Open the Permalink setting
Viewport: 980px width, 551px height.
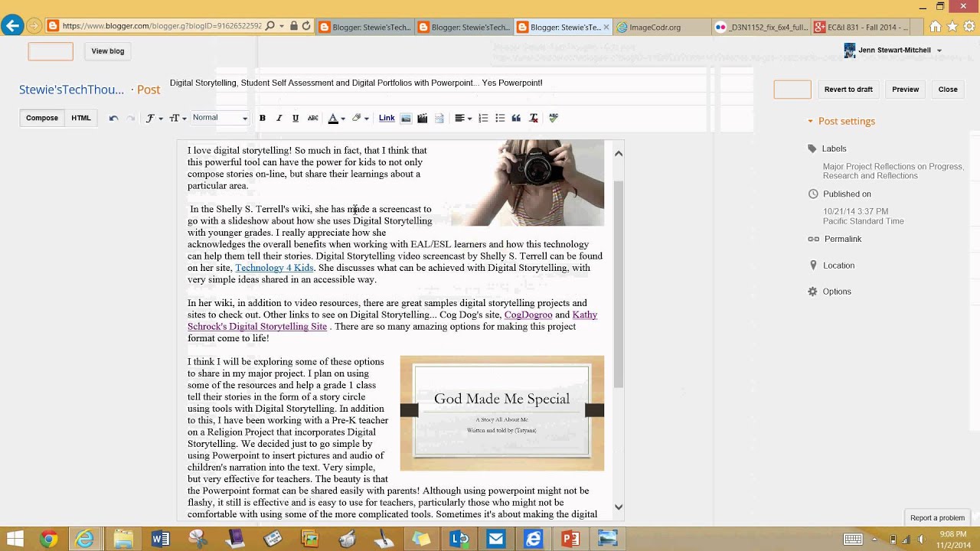[842, 239]
